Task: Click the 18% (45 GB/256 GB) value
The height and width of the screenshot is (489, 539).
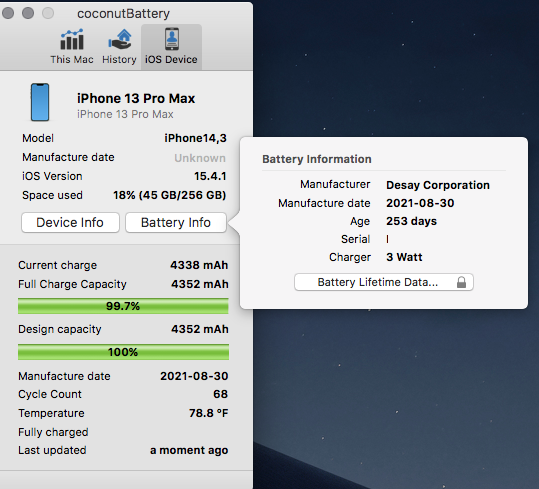Action: pyautogui.click(x=169, y=195)
